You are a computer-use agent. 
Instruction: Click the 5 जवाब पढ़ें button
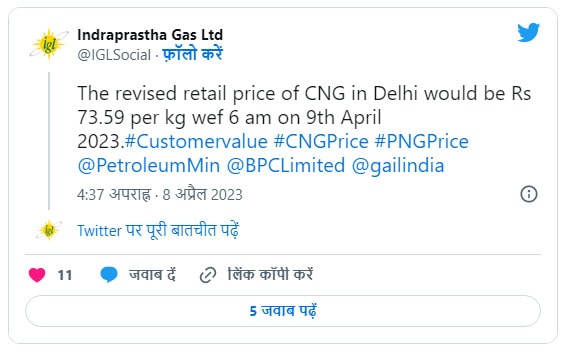(283, 311)
